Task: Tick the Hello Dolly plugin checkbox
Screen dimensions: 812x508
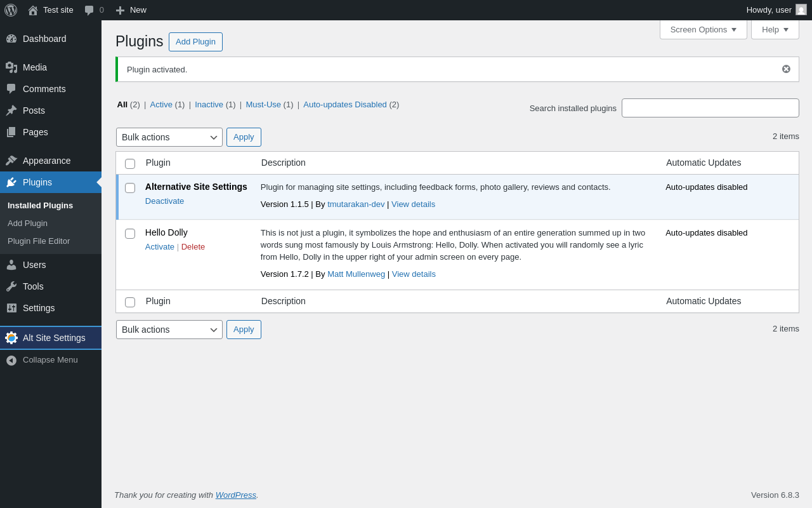Action: [130, 234]
